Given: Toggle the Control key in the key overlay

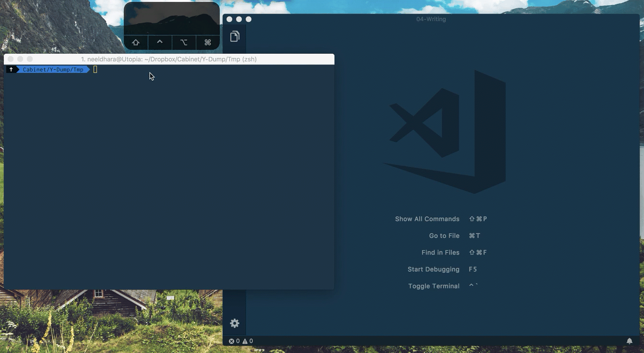Looking at the screenshot, I should 160,42.
